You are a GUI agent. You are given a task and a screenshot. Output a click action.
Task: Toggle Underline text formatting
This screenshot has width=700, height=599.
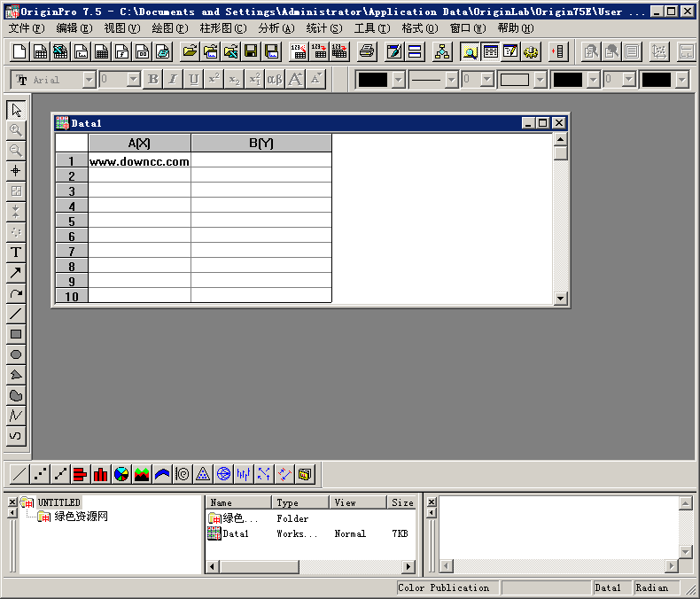tap(194, 80)
